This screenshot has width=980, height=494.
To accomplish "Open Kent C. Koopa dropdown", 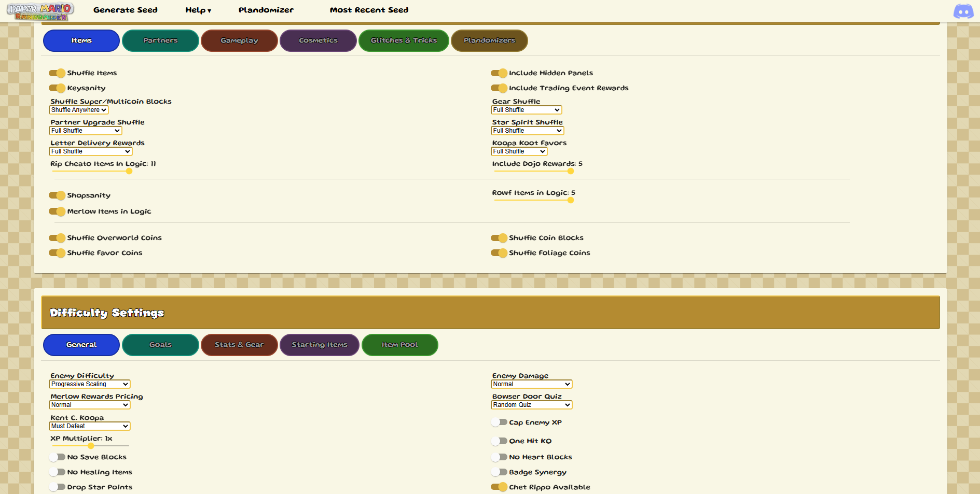I will coord(90,426).
